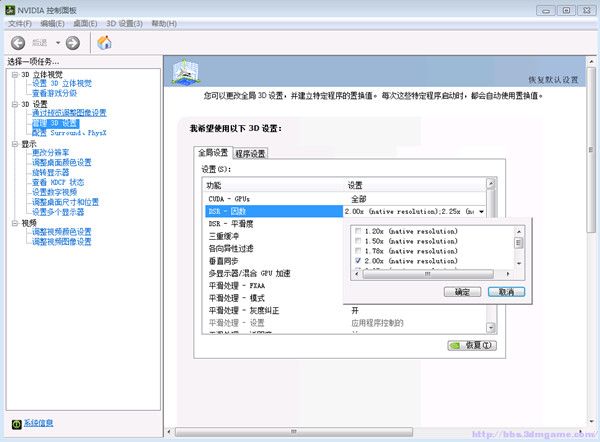Open the back history dropdown arrow
Viewport: 600px width, 442px height.
pos(58,43)
